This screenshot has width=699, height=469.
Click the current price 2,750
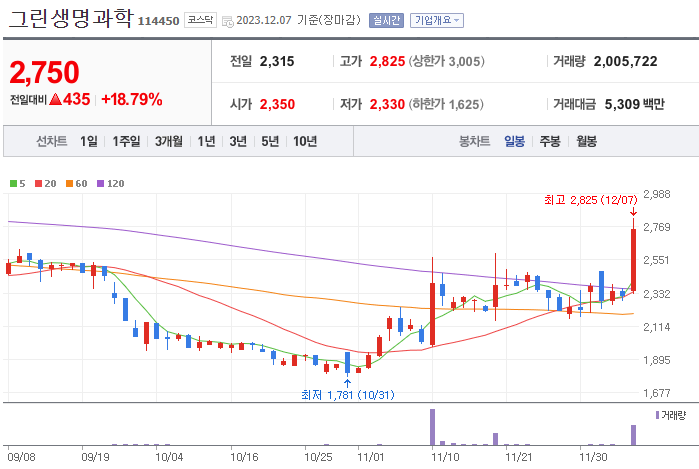(44, 72)
